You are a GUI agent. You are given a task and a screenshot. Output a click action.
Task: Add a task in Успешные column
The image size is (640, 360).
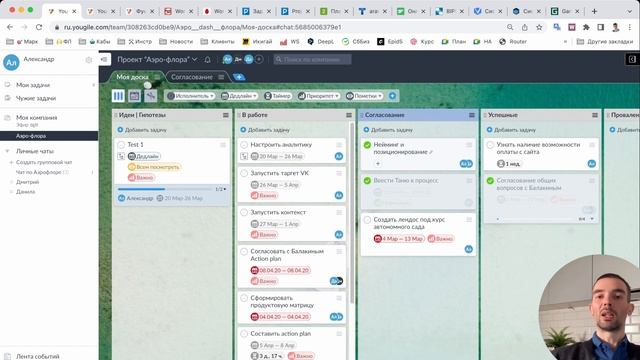tap(511, 130)
